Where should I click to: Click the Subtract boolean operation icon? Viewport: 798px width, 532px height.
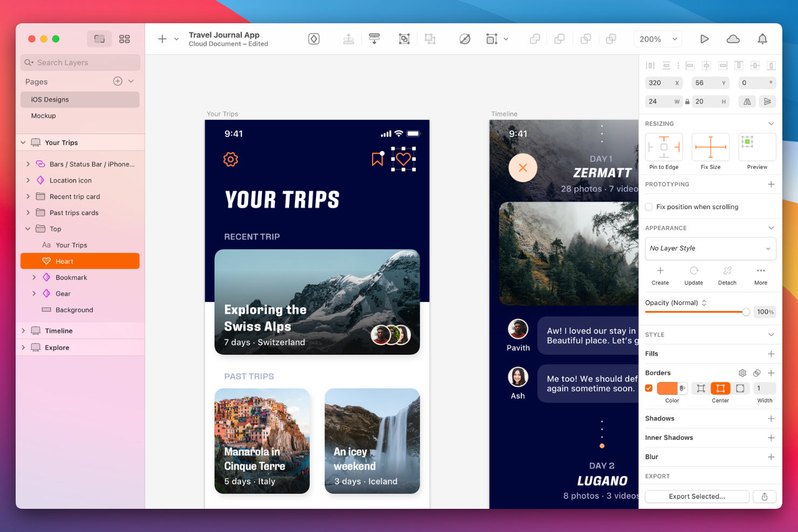[x=560, y=39]
